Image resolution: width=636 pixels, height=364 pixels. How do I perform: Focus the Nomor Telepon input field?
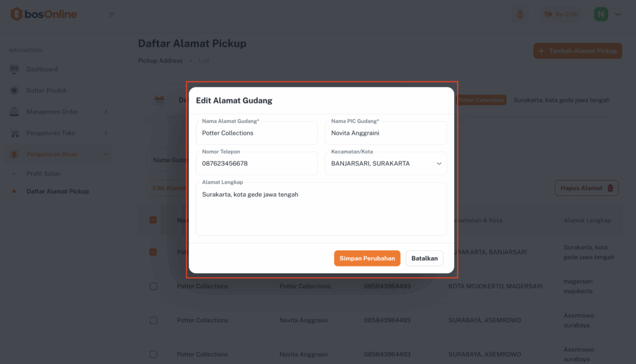point(257,163)
